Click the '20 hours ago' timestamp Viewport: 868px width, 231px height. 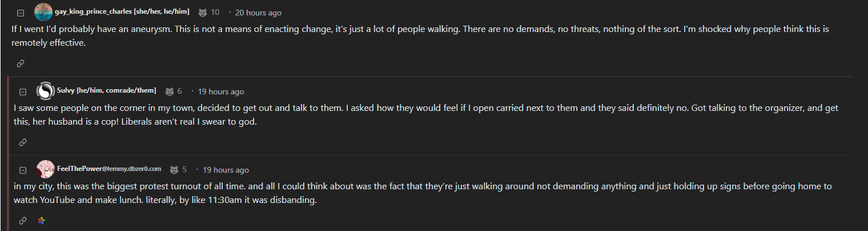point(258,13)
